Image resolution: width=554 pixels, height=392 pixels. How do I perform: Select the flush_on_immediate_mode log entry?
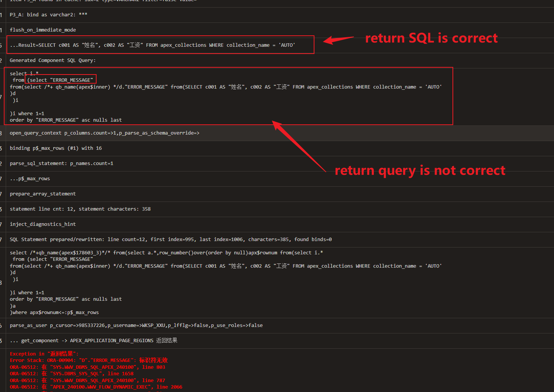43,30
